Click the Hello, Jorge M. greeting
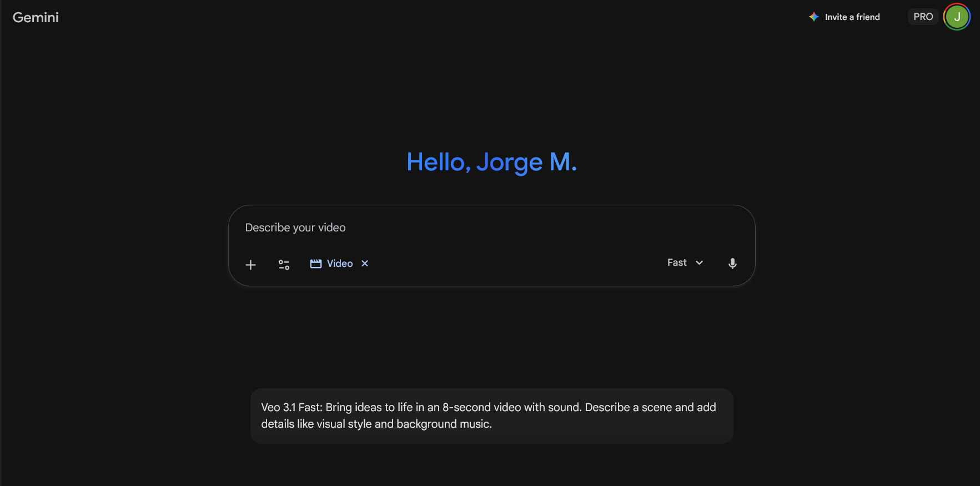The image size is (980, 486). [491, 162]
